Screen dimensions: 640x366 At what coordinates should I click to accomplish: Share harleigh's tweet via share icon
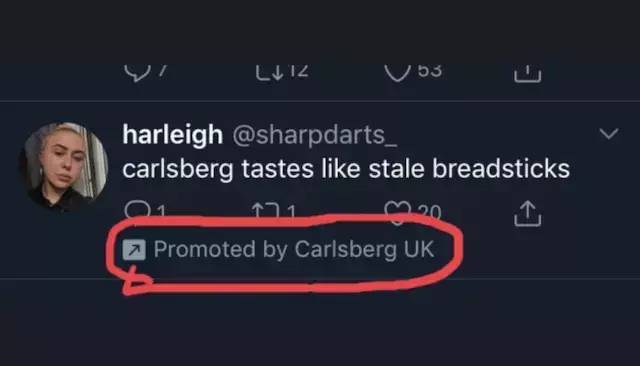tap(527, 213)
